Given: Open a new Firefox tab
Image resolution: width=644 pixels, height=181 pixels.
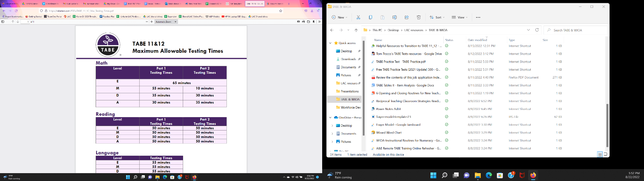Looking at the screenshot, I should tap(289, 3).
